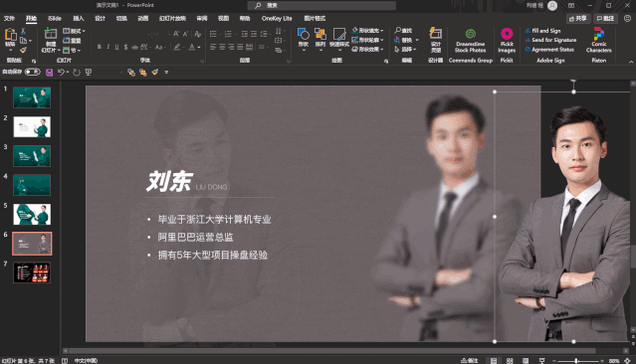The width and height of the screenshot is (636, 364).
Task: Open the File menu tab
Action: [x=9, y=18]
